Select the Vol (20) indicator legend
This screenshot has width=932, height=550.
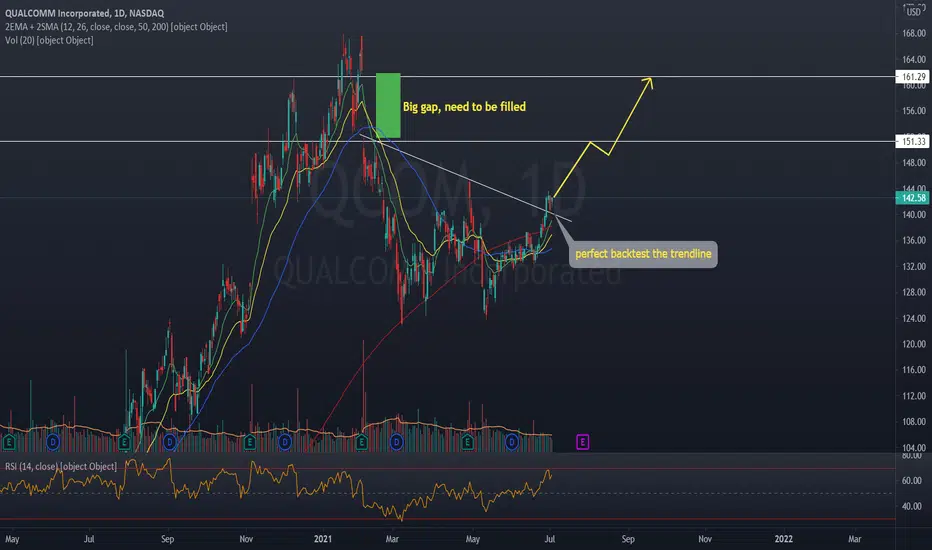click(x=49, y=40)
